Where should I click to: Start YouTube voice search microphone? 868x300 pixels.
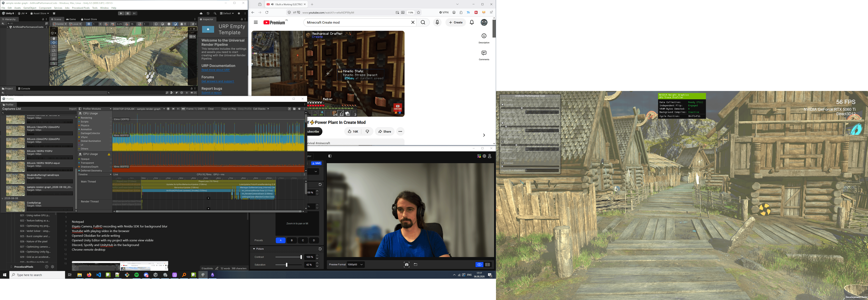[437, 22]
